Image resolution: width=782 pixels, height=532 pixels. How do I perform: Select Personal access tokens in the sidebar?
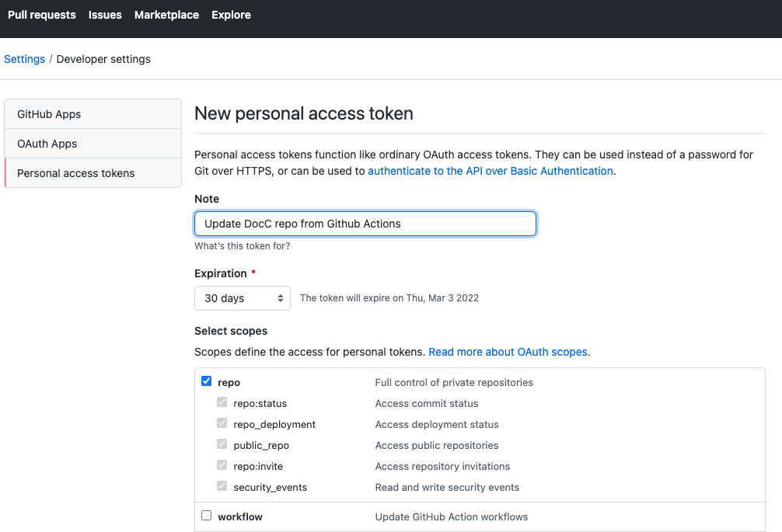pyautogui.click(x=93, y=173)
